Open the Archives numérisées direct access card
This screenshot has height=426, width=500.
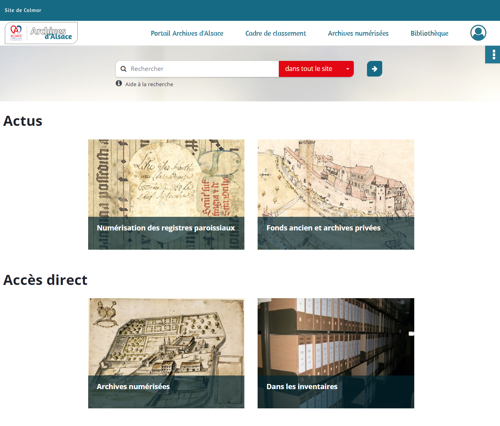coord(166,353)
